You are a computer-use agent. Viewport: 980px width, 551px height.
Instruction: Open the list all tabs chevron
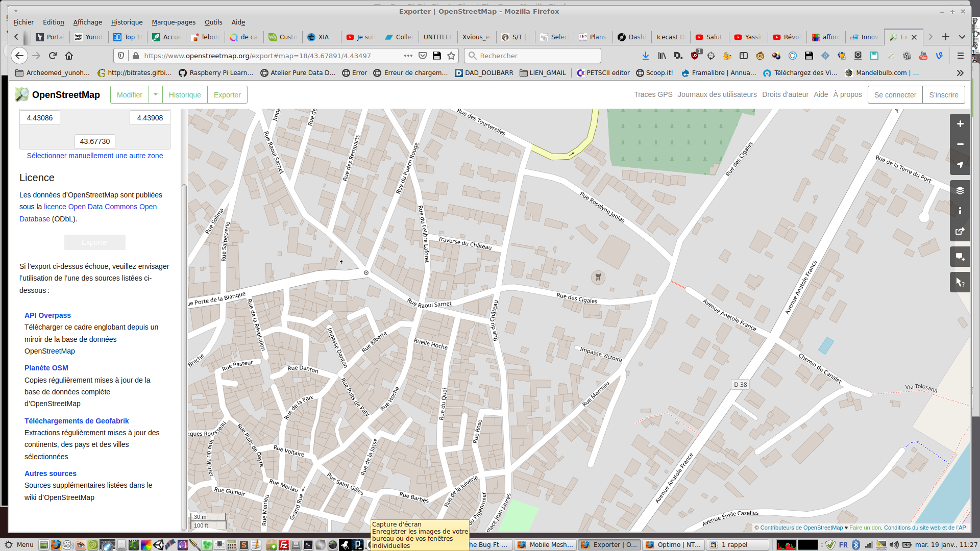962,37
